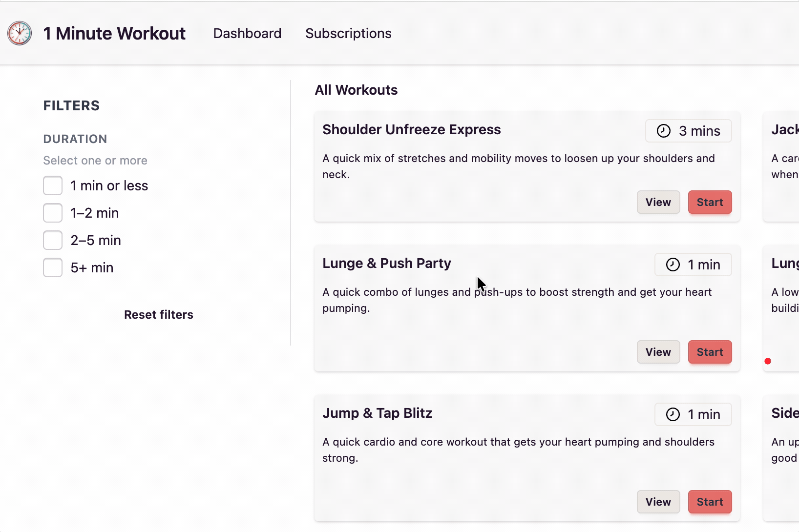The width and height of the screenshot is (799, 532).
Task: Click clock icon on Lunge & Push Party
Action: point(673,265)
